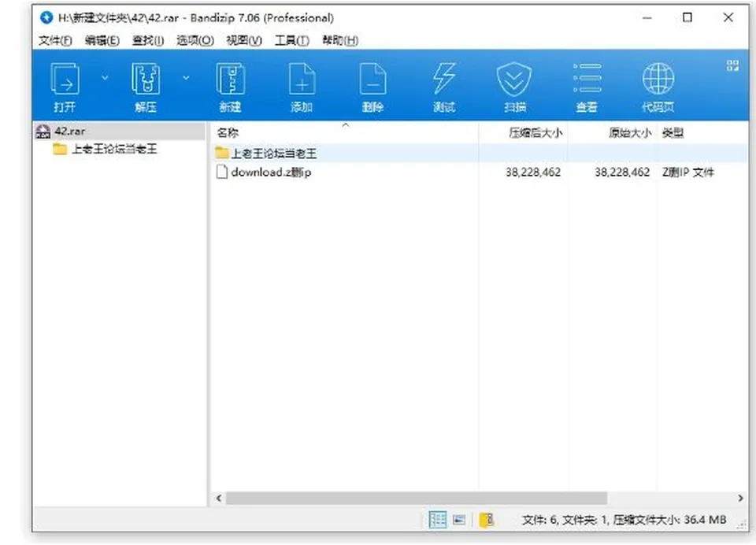Expand the dropdown arrow next to 解压
This screenshot has height=545, width=756.
pos(186,78)
